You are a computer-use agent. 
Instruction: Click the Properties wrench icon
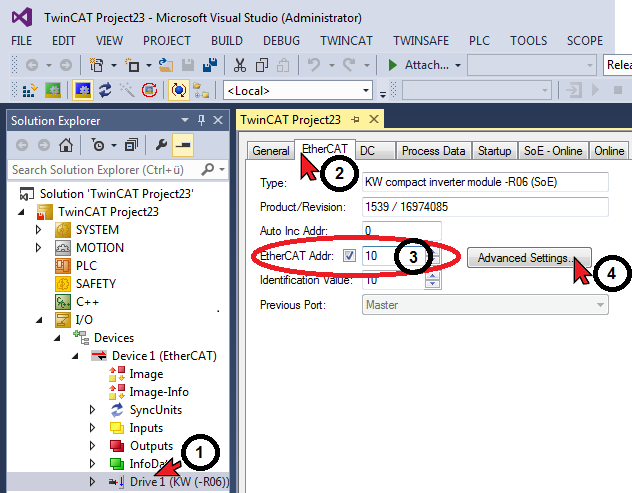click(x=161, y=145)
